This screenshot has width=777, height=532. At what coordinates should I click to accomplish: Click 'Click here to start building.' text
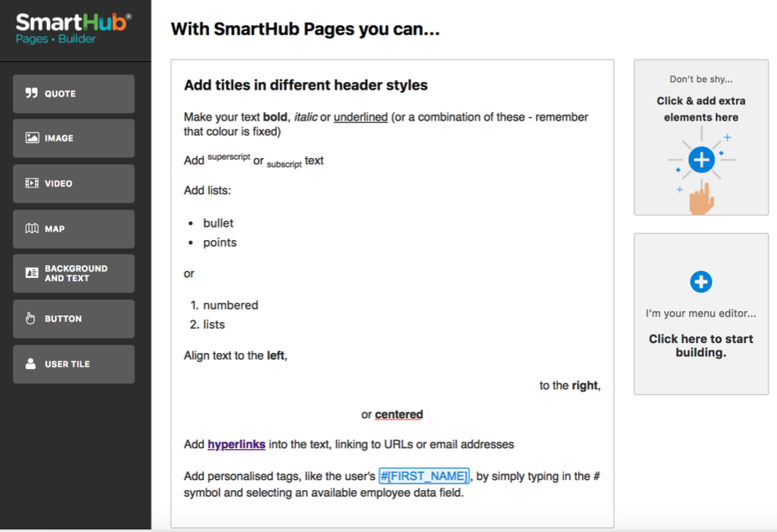(701, 345)
